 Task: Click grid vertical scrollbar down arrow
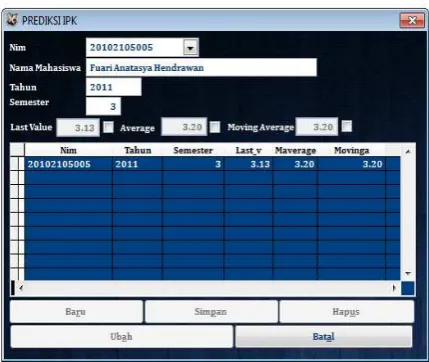pos(408,273)
